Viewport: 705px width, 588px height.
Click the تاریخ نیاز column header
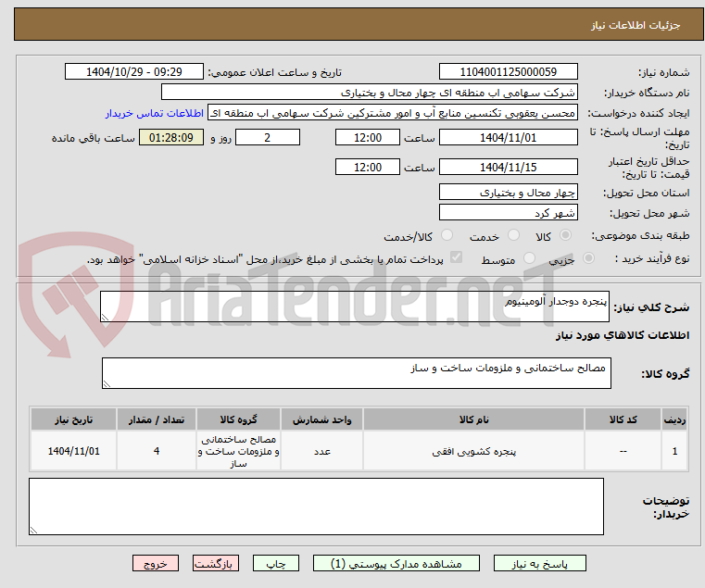(x=74, y=419)
